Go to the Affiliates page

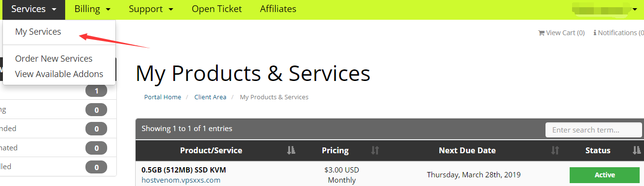pos(278,9)
